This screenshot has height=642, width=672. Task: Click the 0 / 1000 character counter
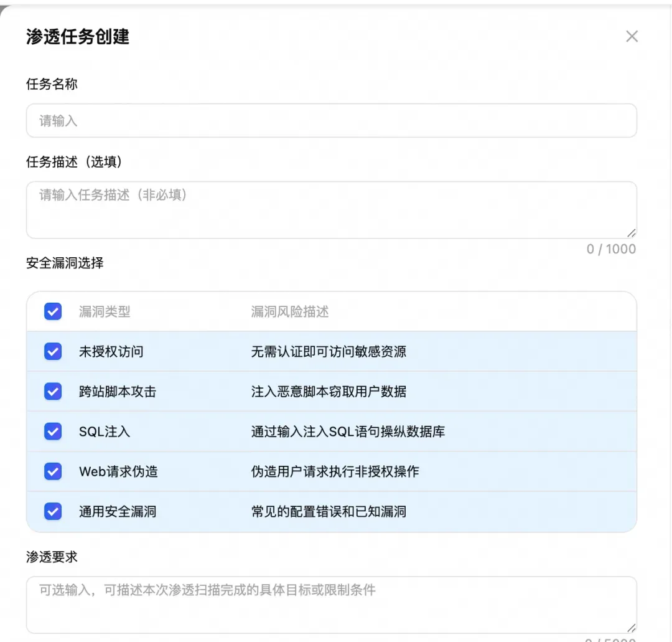coord(611,249)
